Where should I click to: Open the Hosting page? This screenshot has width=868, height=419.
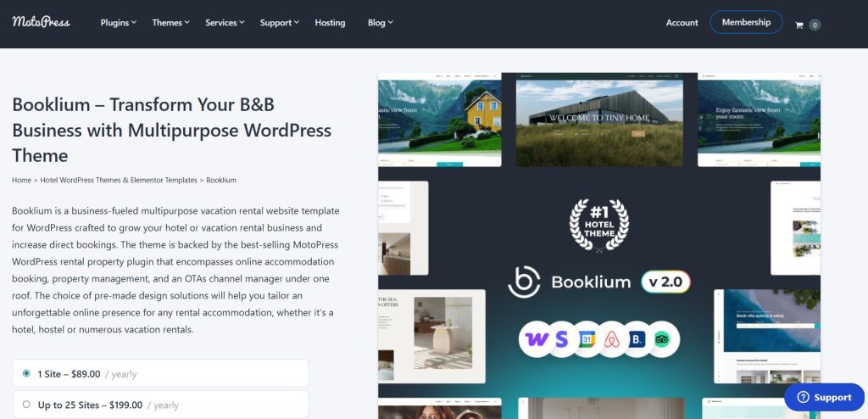(330, 23)
